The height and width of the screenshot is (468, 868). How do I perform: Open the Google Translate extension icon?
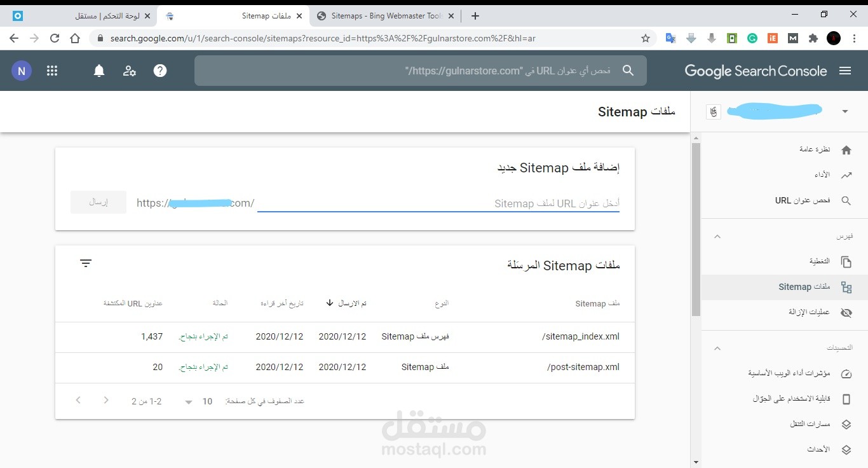(670, 38)
